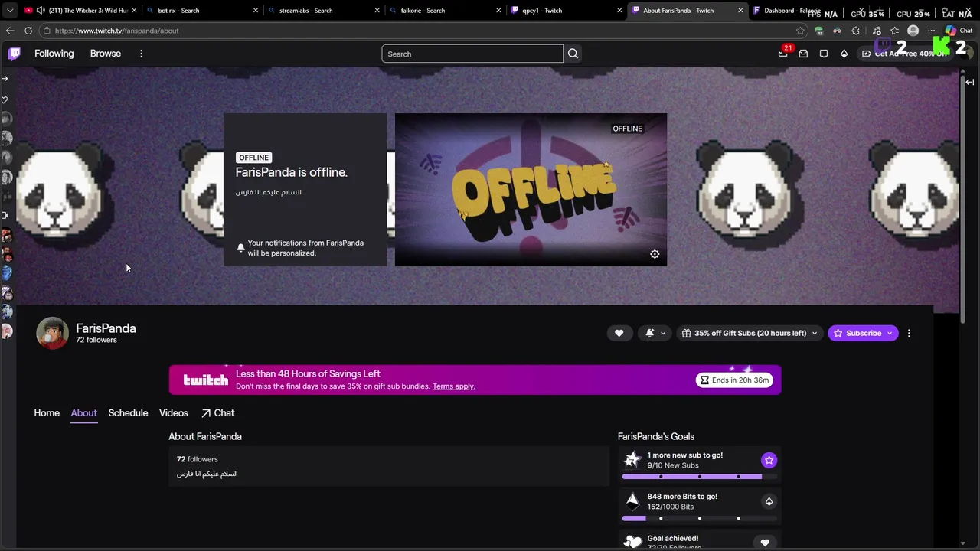Click the FarisPanda channel name heading
This screenshot has height=551, width=980.
tap(106, 328)
